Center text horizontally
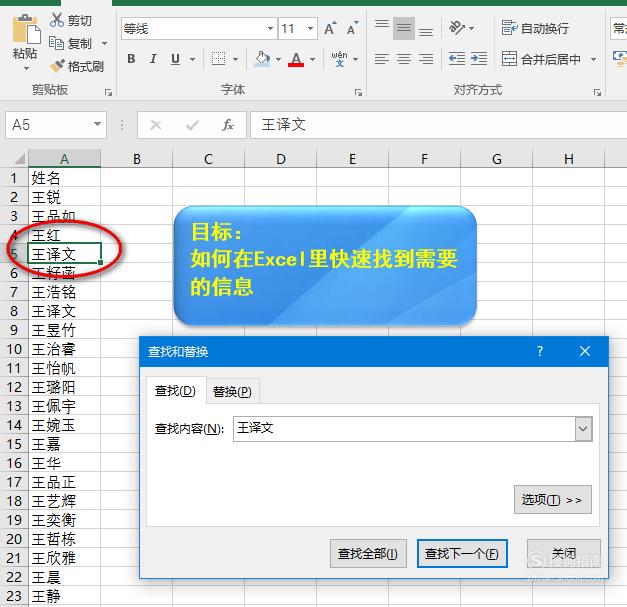 404,59
